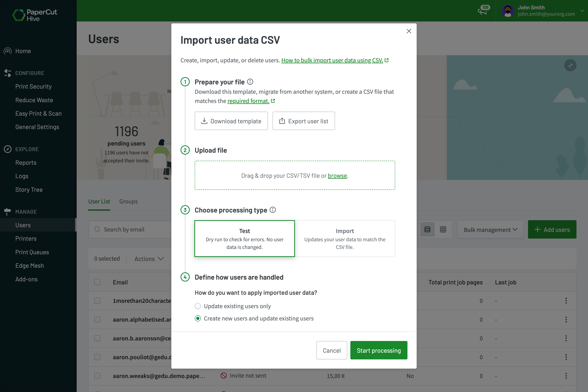Viewport: 588px width, 392px height.
Task: Click the info icon next to Choose processing type
Action: [x=273, y=210]
